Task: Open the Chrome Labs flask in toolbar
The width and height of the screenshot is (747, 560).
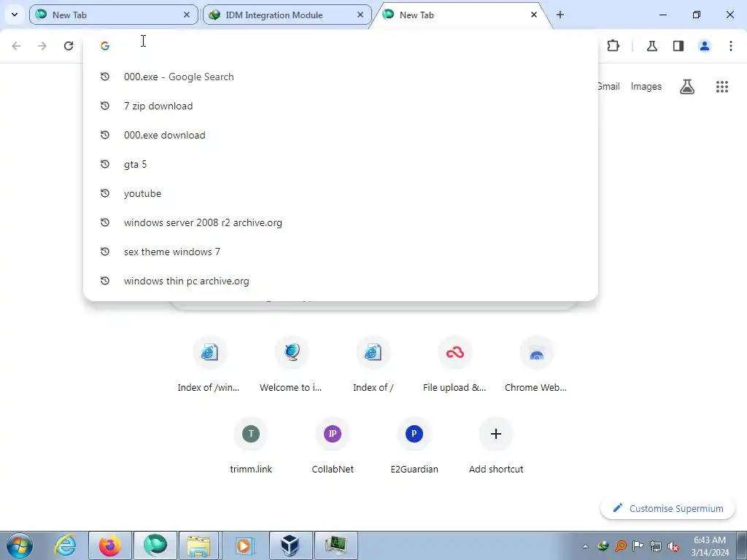Action: [x=652, y=46]
